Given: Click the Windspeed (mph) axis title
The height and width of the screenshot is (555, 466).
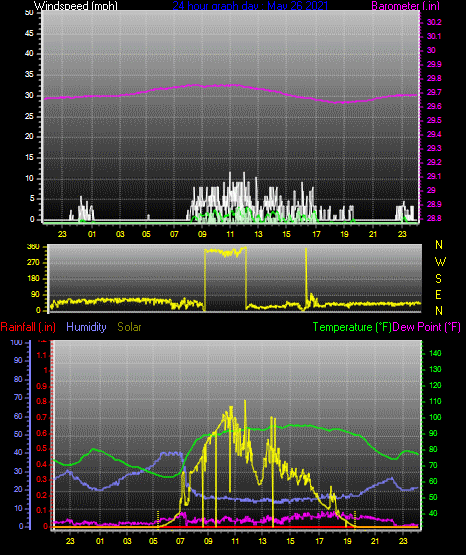Looking at the screenshot, I should pyautogui.click(x=76, y=6).
